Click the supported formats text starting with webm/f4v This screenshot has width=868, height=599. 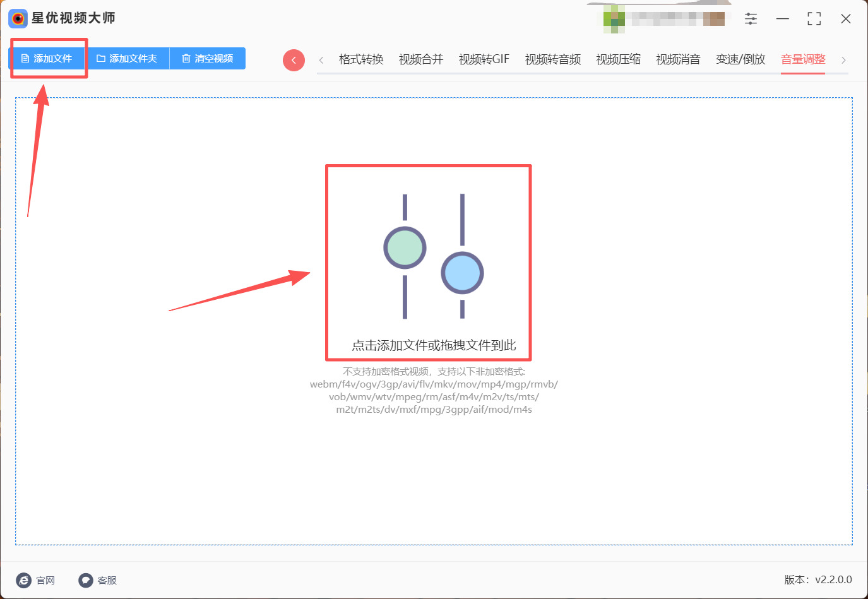[x=434, y=396]
